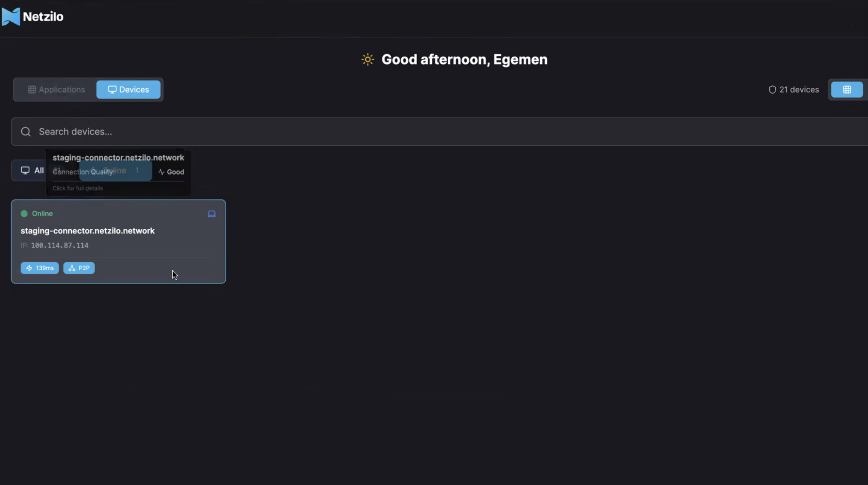Viewport: 868px width, 485px height.
Task: Open the staging-connector.netzilo.network device card
Action: tap(118, 241)
